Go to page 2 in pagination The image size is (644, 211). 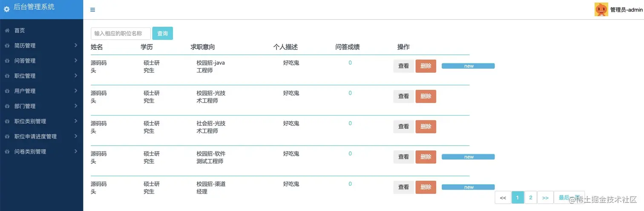tap(530, 197)
